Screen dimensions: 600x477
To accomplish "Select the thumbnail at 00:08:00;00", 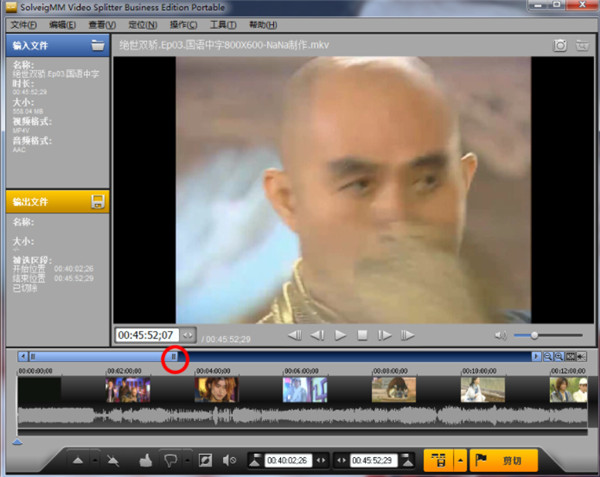I will click(394, 389).
